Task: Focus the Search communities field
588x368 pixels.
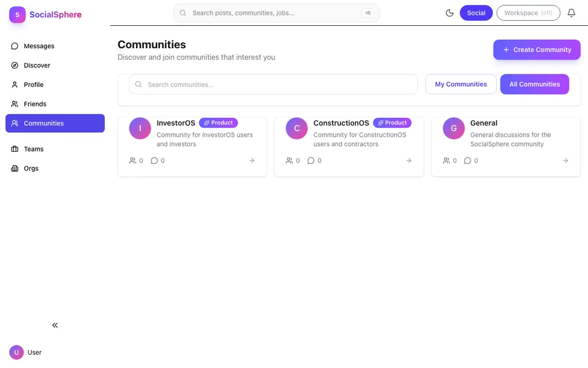Action: click(x=273, y=85)
